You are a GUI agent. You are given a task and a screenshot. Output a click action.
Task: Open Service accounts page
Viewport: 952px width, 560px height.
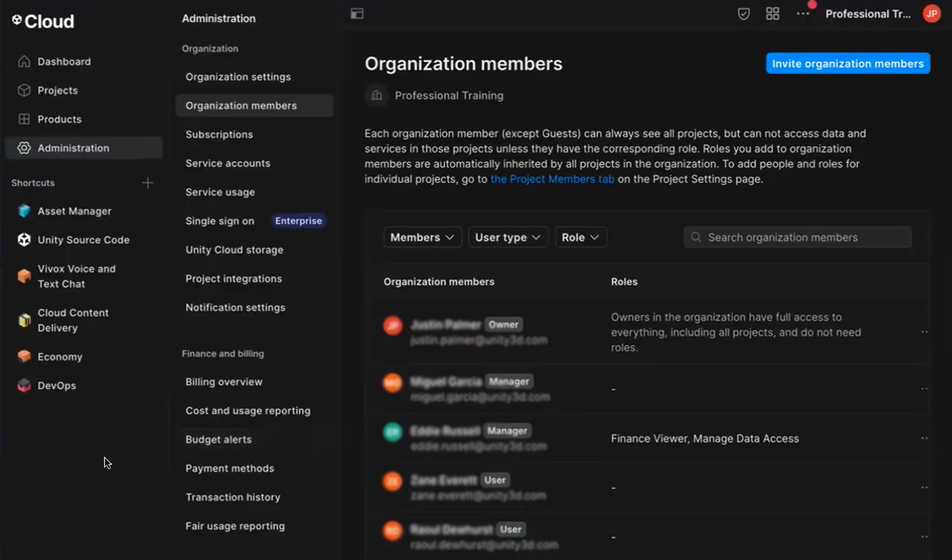tap(228, 163)
